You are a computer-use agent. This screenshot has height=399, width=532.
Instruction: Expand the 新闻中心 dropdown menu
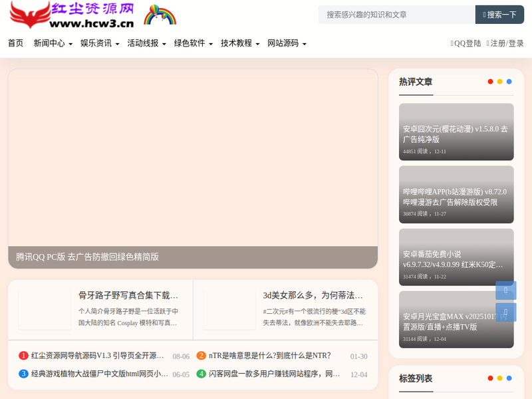pyautogui.click(x=53, y=43)
